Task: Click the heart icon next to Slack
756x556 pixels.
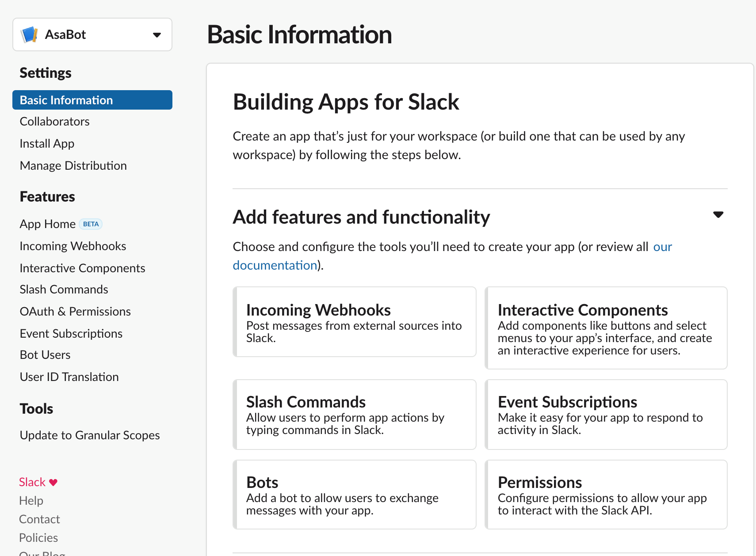Action: pos(53,482)
